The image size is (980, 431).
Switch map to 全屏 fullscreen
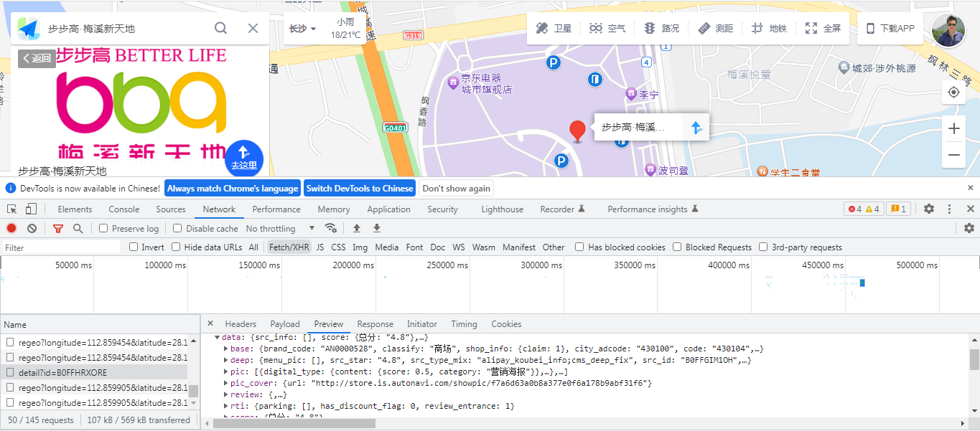823,29
